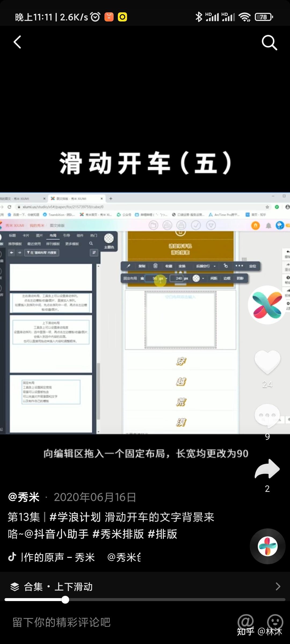Tap the 第13集 episode label

click(24, 517)
